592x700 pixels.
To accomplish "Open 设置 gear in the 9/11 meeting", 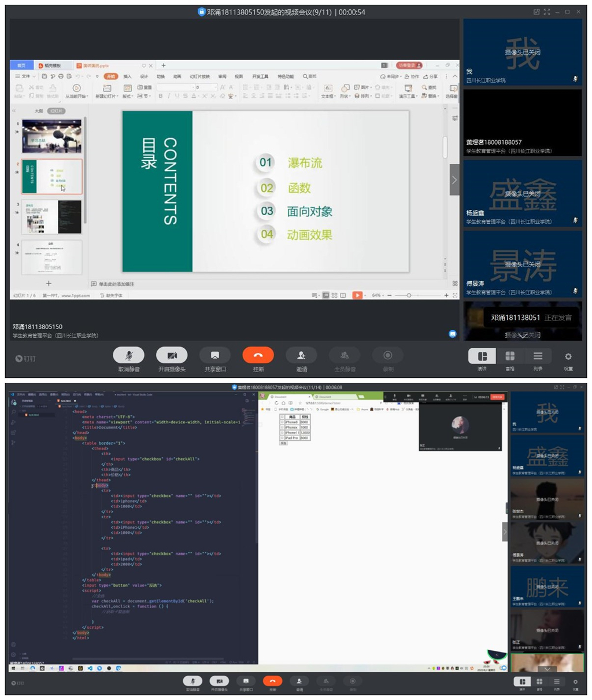I will pos(568,357).
